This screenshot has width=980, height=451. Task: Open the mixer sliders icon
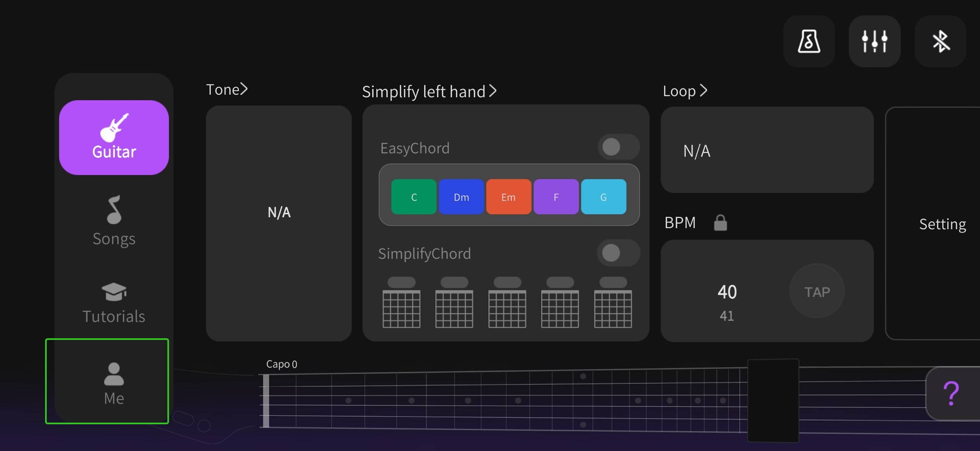[x=874, y=41]
